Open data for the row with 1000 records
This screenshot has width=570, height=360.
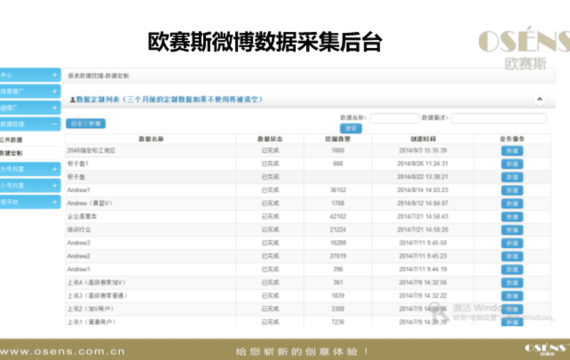(512, 151)
